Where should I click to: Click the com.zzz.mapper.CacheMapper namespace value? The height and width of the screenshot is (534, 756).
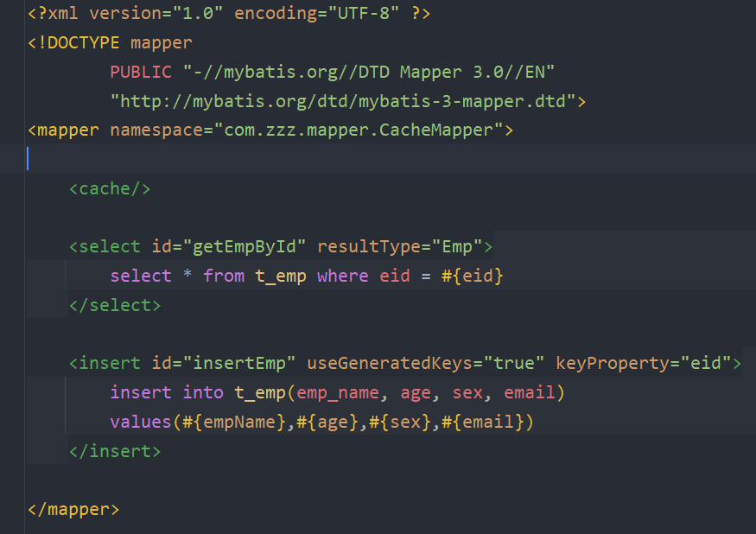tap(359, 130)
